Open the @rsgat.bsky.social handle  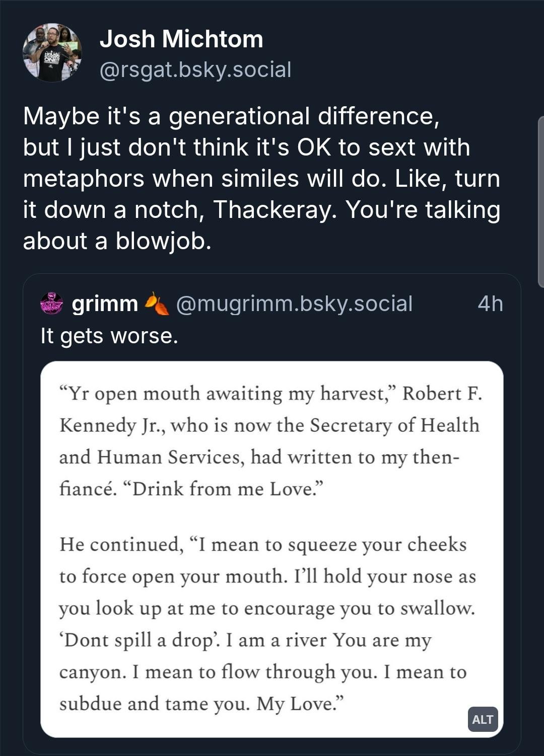[x=195, y=70]
